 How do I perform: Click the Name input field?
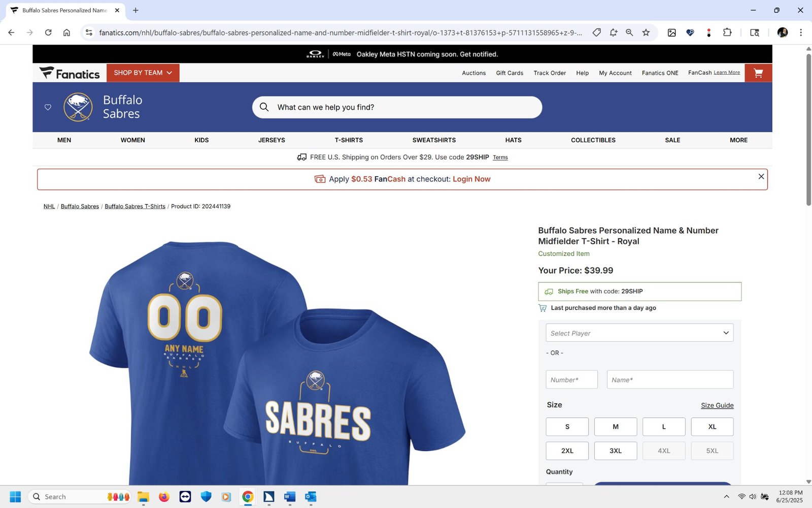670,379
